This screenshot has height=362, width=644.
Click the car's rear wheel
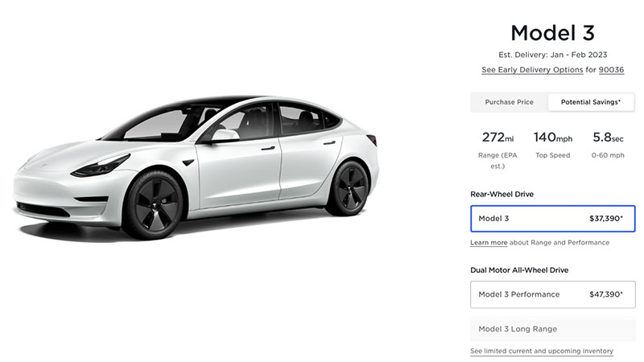(349, 189)
